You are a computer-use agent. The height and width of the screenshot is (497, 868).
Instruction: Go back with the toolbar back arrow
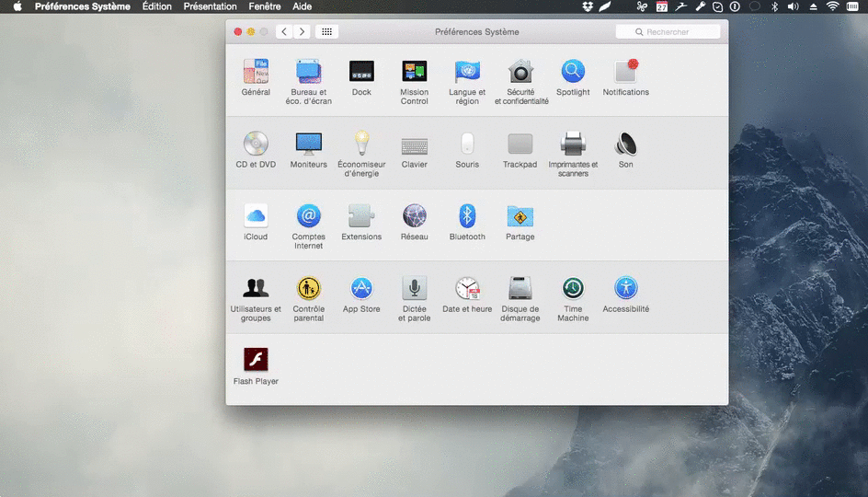tap(284, 31)
